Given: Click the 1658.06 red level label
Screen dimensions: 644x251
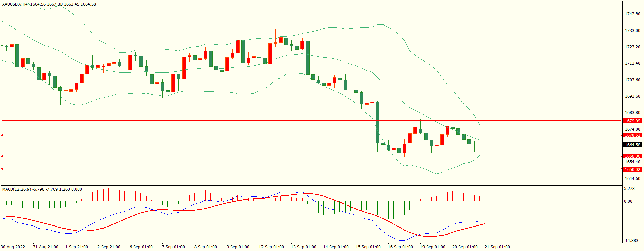Looking at the screenshot, I should click(632, 156).
